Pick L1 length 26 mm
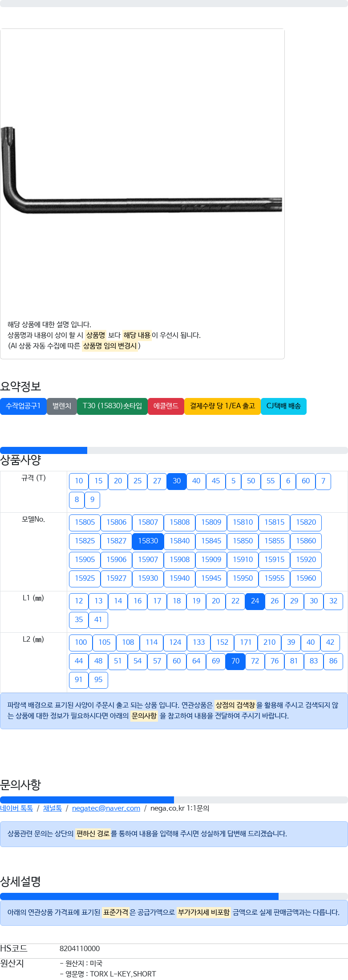This screenshot has width=348, height=980. [x=275, y=601]
